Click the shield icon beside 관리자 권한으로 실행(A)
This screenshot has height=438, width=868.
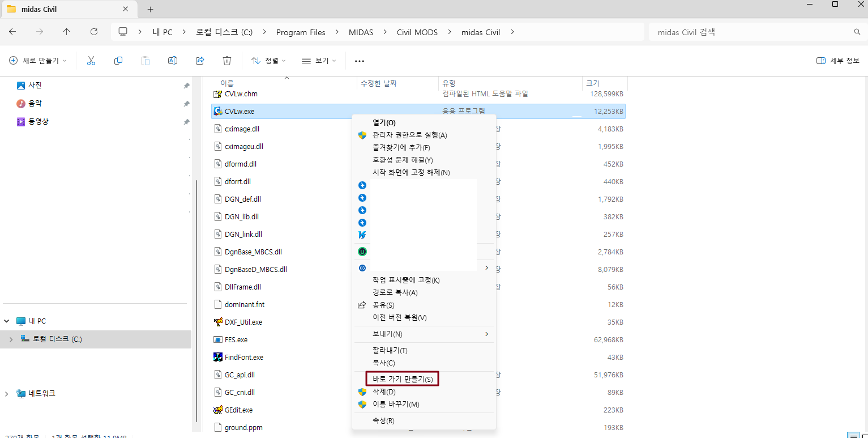click(x=362, y=135)
